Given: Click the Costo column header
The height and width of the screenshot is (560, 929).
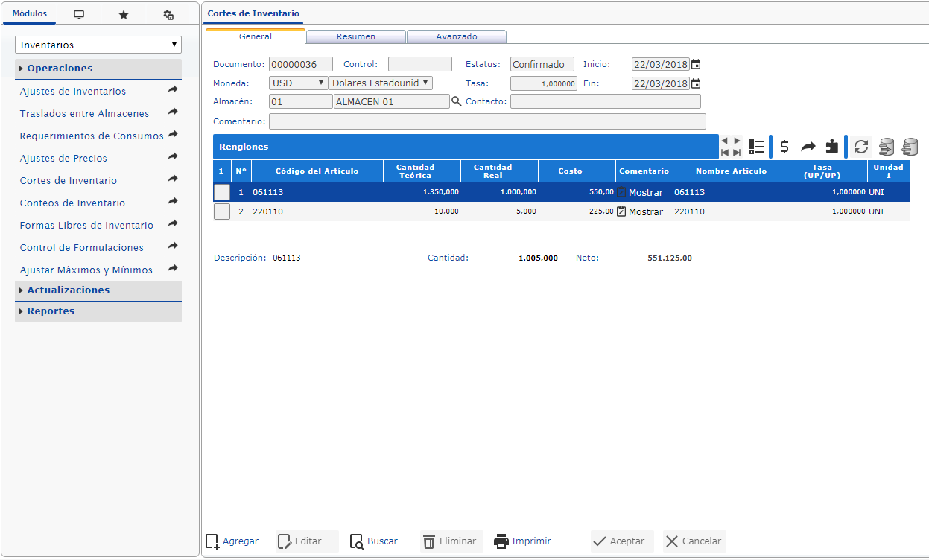Looking at the screenshot, I should click(577, 171).
